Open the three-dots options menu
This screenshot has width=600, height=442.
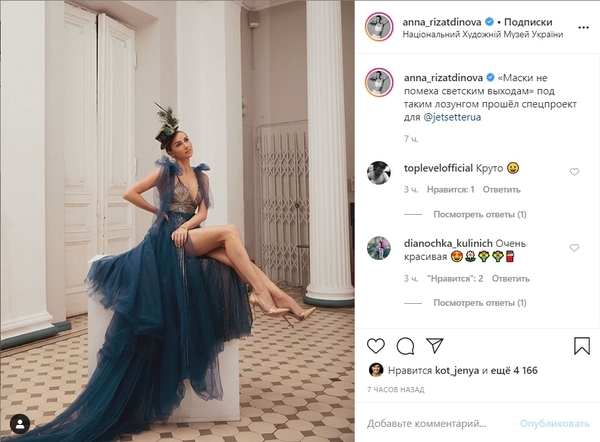tap(583, 28)
